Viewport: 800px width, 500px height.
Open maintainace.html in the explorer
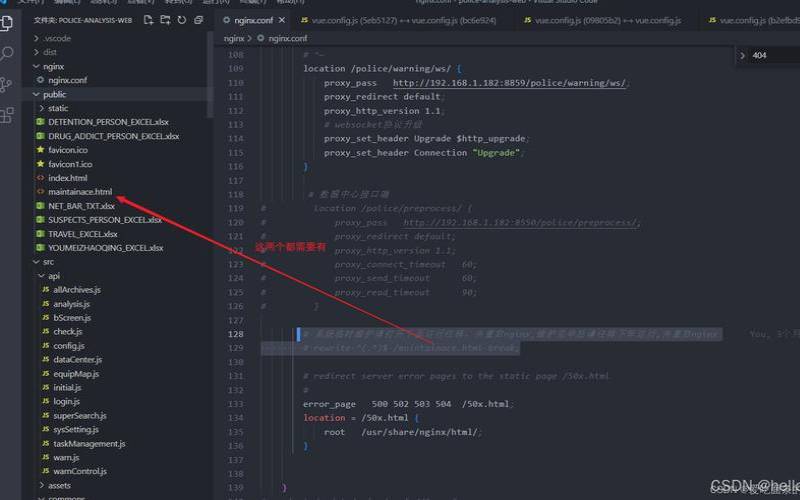coord(80,191)
